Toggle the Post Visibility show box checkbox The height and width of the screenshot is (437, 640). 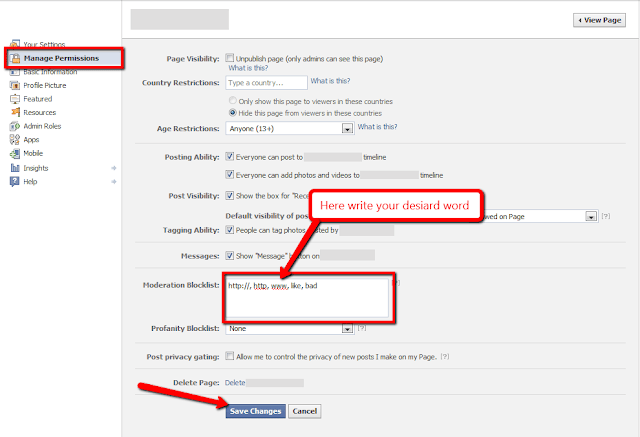tap(230, 195)
